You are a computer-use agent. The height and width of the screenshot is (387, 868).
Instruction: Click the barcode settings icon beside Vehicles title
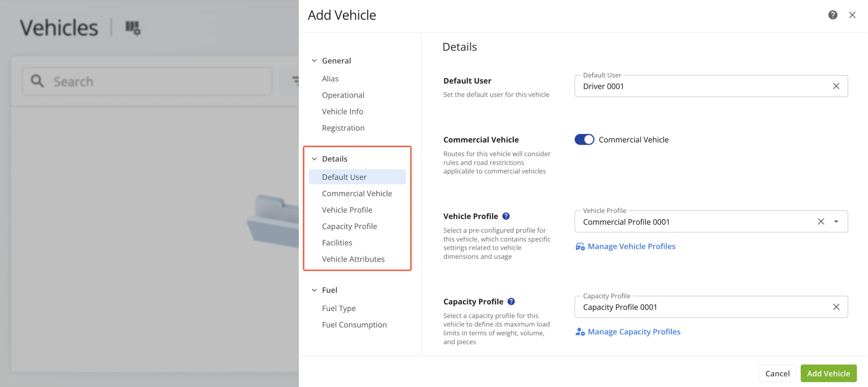tap(133, 28)
